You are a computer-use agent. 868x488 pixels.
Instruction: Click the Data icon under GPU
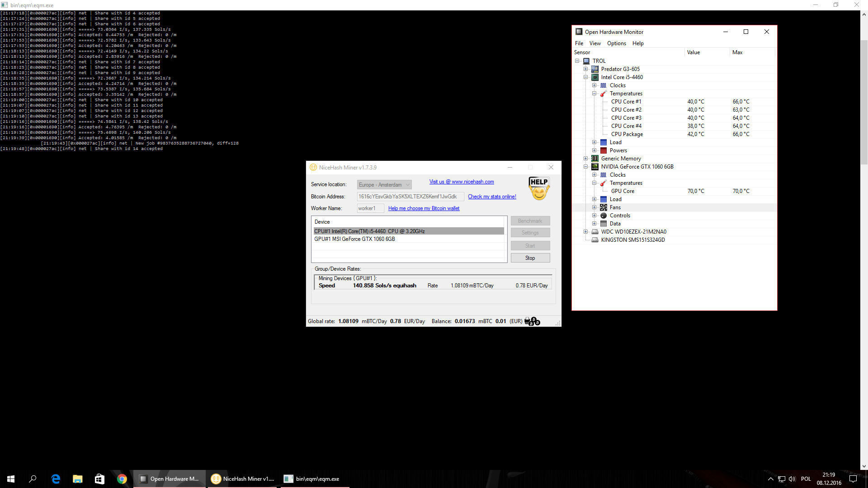pyautogui.click(x=604, y=224)
